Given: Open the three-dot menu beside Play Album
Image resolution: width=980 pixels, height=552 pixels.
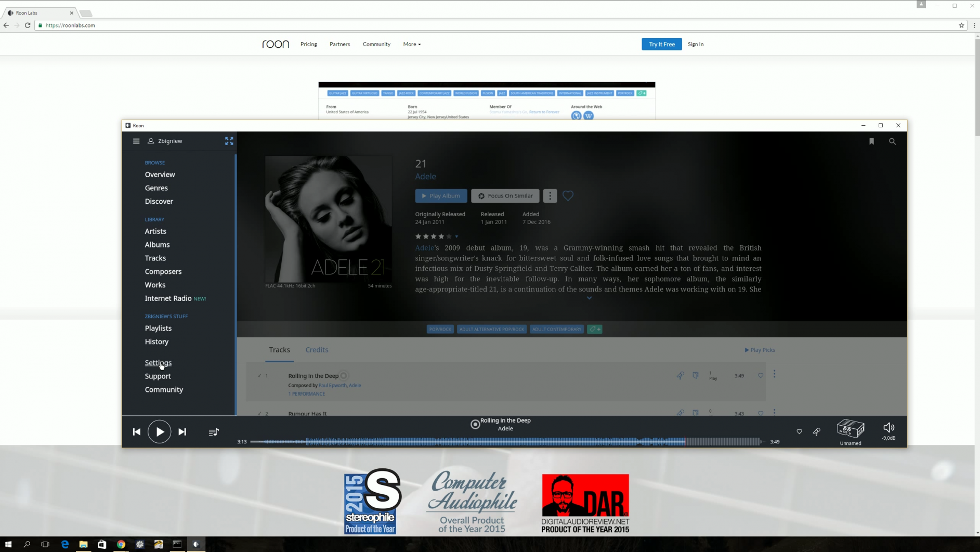Looking at the screenshot, I should point(550,196).
